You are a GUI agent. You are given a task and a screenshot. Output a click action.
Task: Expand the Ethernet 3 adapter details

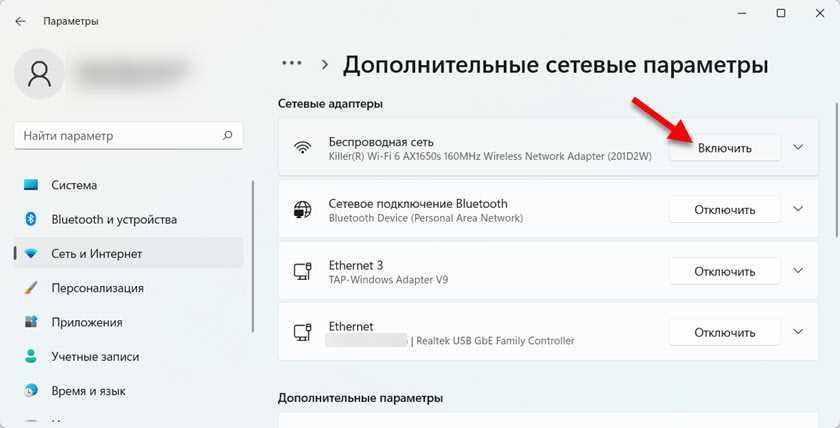(798, 272)
